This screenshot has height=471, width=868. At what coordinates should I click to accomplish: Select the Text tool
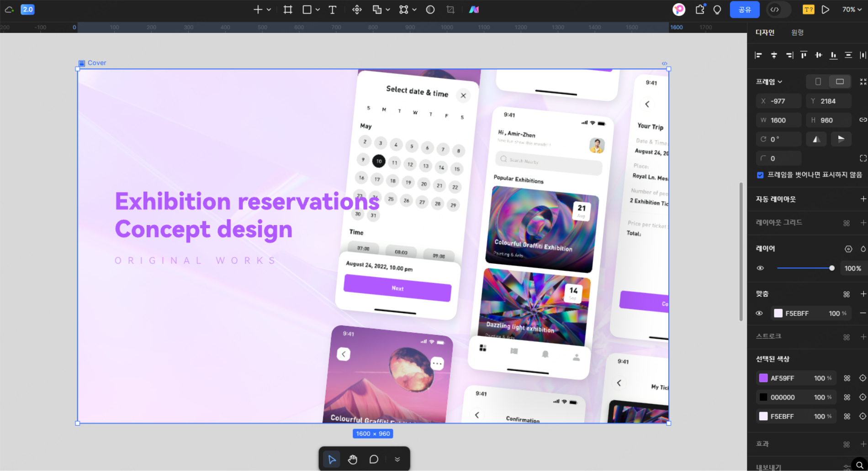[x=333, y=9]
